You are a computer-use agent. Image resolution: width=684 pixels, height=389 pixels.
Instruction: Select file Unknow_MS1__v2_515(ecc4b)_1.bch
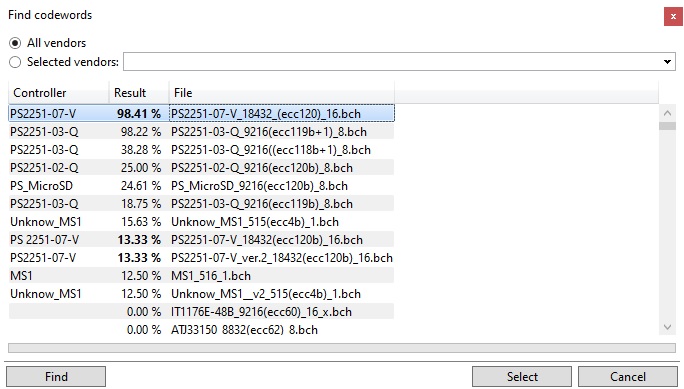click(266, 293)
